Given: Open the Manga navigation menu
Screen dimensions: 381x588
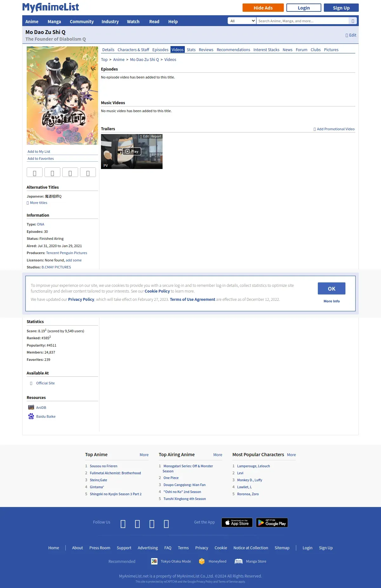Looking at the screenshot, I should tap(54, 22).
